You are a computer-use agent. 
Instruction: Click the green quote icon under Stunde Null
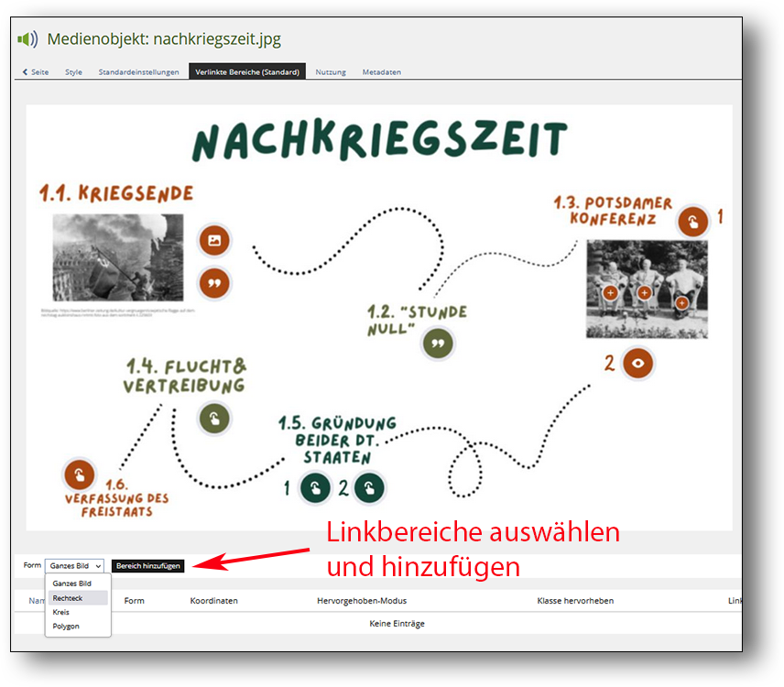(438, 343)
